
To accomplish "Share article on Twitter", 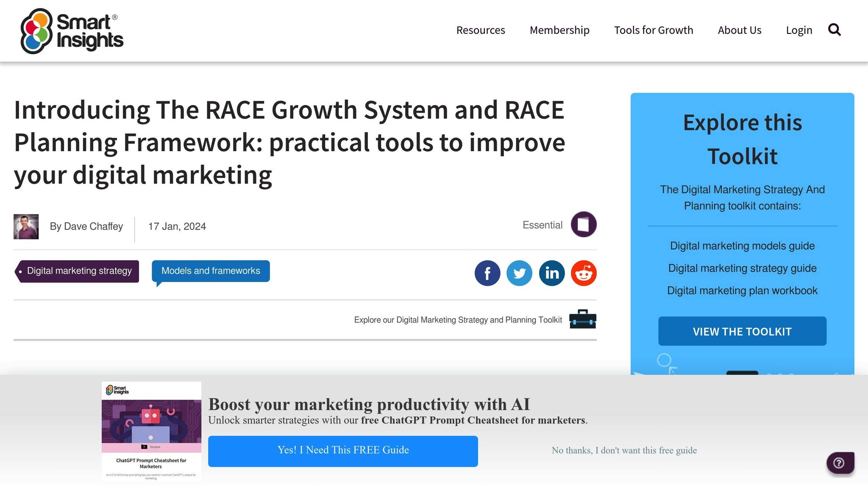I will (519, 273).
